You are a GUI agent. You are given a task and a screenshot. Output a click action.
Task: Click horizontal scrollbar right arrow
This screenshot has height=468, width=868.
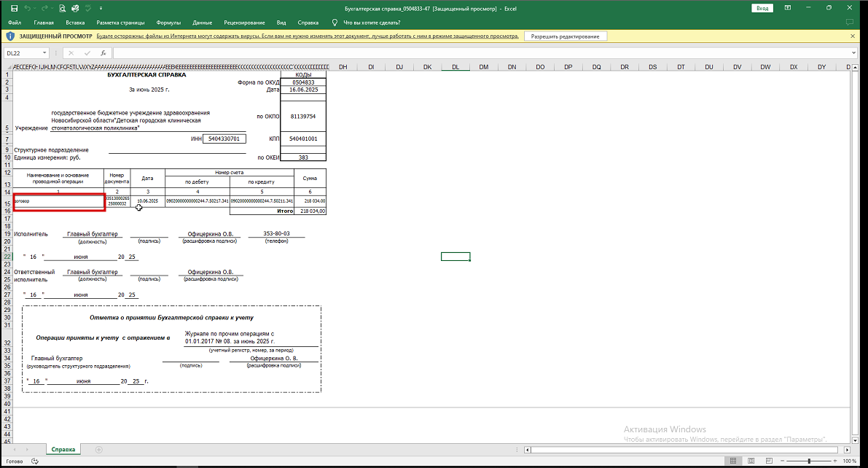point(847,450)
